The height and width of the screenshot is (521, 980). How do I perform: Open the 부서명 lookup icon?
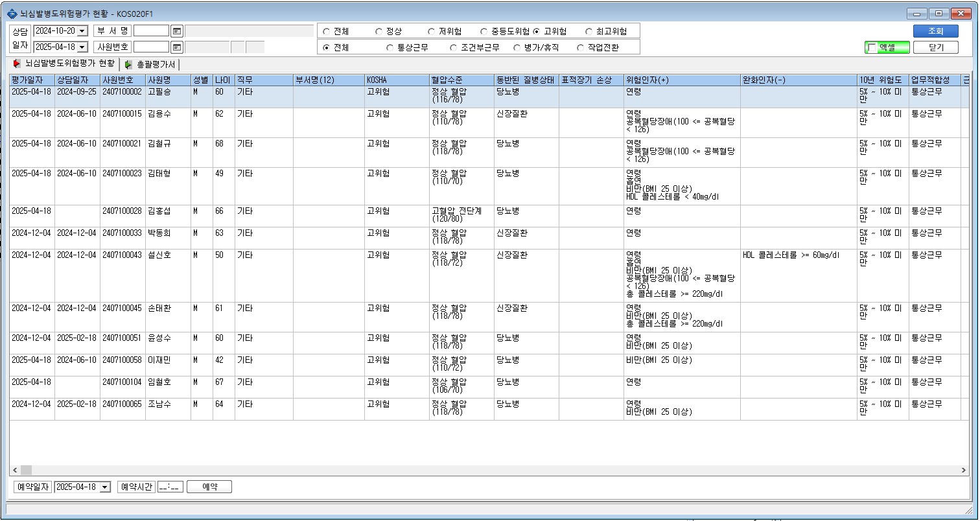click(177, 31)
